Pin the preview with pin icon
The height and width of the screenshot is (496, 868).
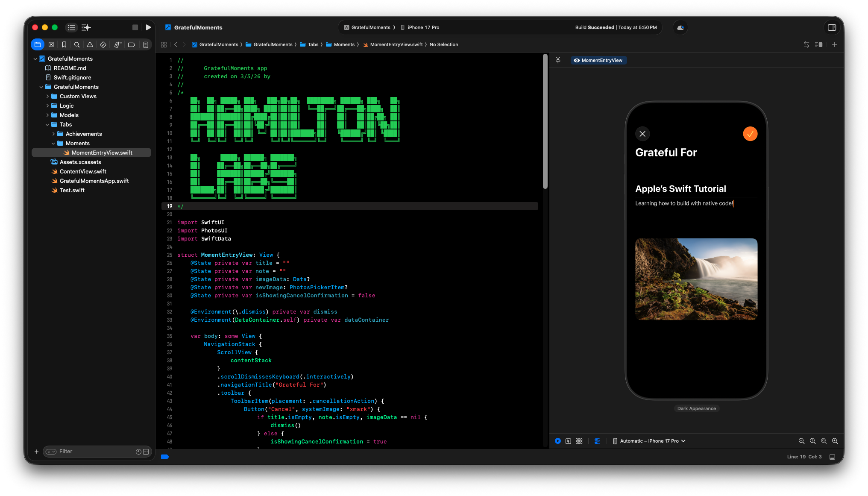[x=558, y=60]
